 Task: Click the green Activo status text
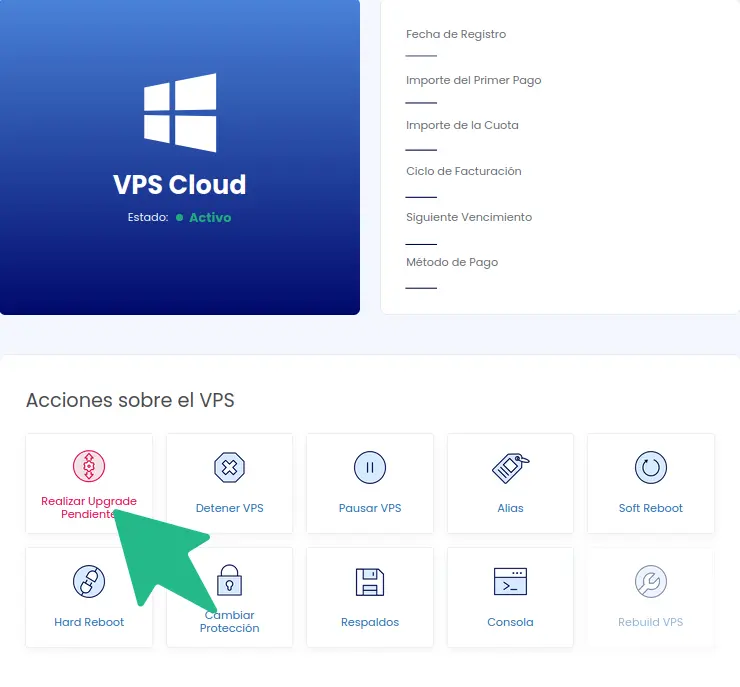tap(210, 218)
